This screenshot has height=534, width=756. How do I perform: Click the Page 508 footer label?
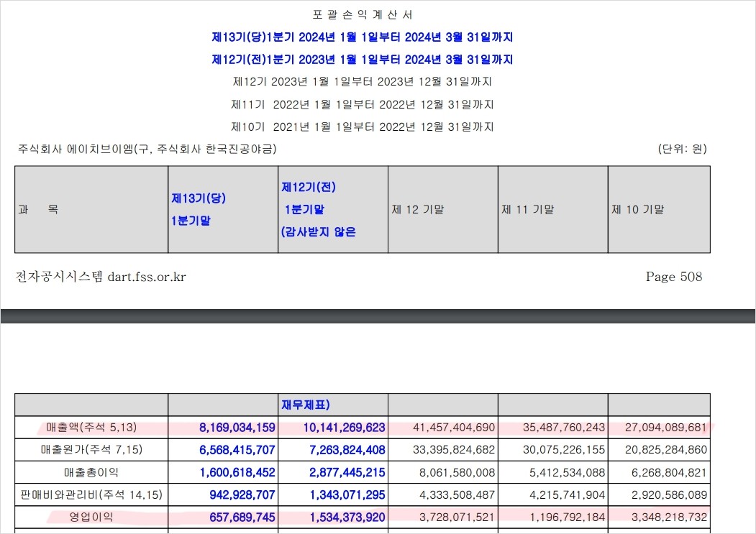[674, 277]
